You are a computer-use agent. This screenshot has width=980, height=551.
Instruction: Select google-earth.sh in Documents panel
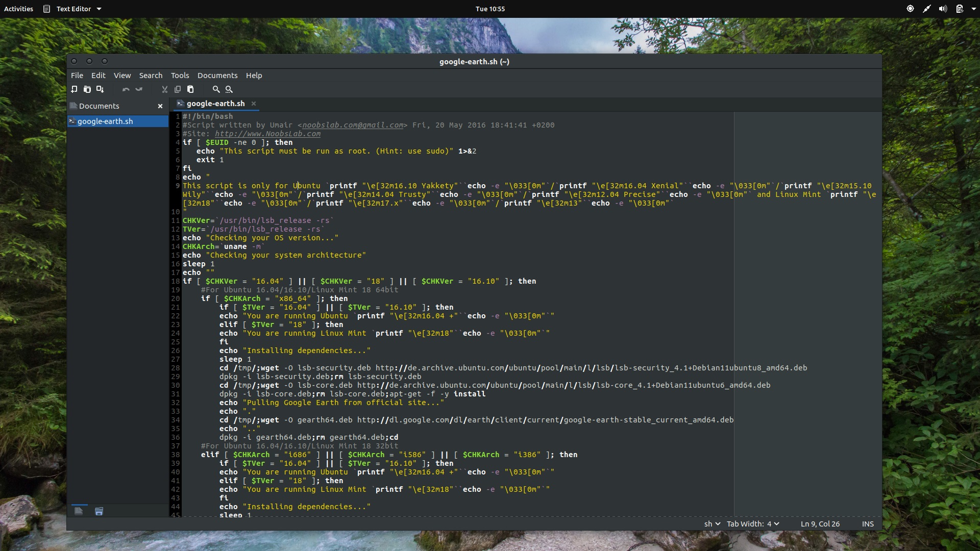tap(105, 121)
